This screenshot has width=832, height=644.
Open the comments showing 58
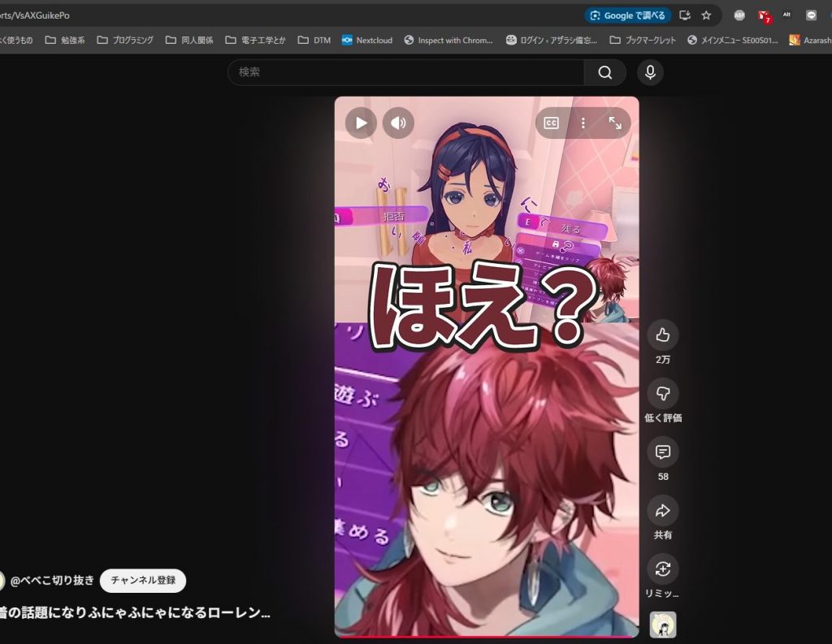(x=662, y=452)
